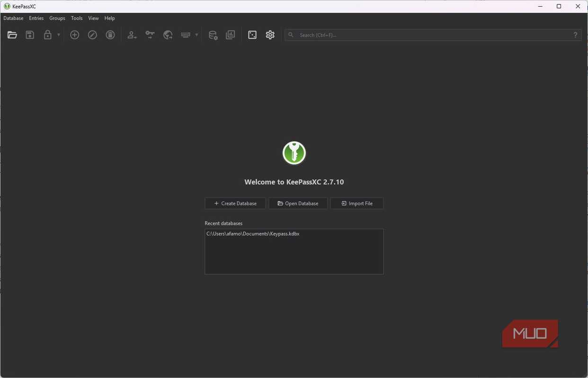Click the Open Database button
Viewport: 588px width, 378px height.
[x=298, y=203]
